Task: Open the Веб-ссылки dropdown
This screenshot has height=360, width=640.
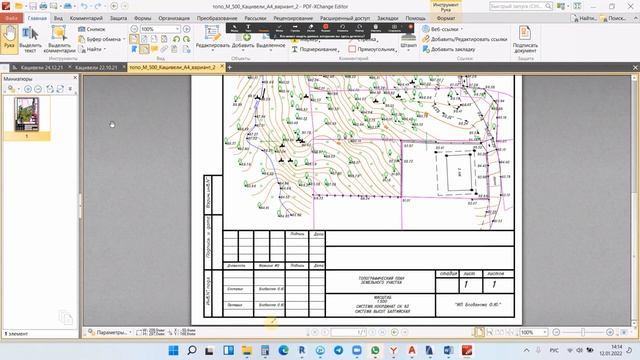Action: [x=443, y=29]
